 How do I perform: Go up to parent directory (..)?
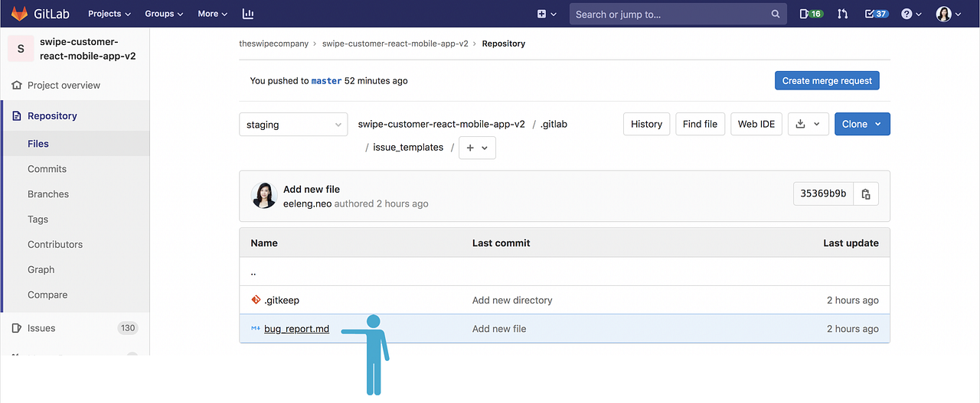point(253,272)
